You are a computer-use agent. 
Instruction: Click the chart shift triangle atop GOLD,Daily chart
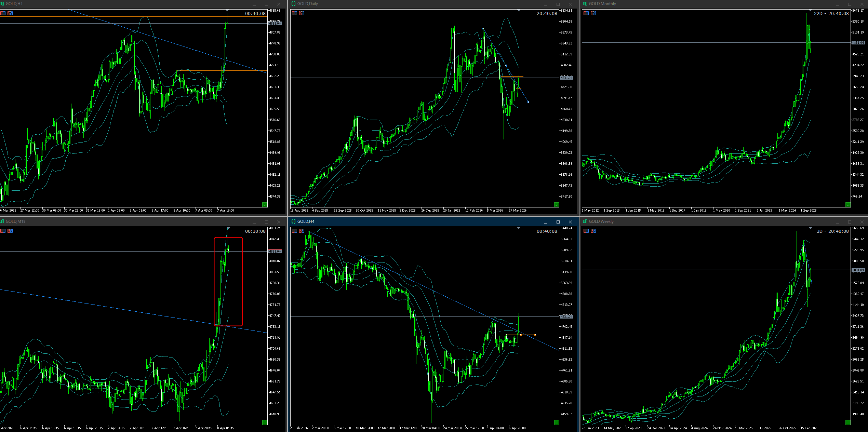519,10
